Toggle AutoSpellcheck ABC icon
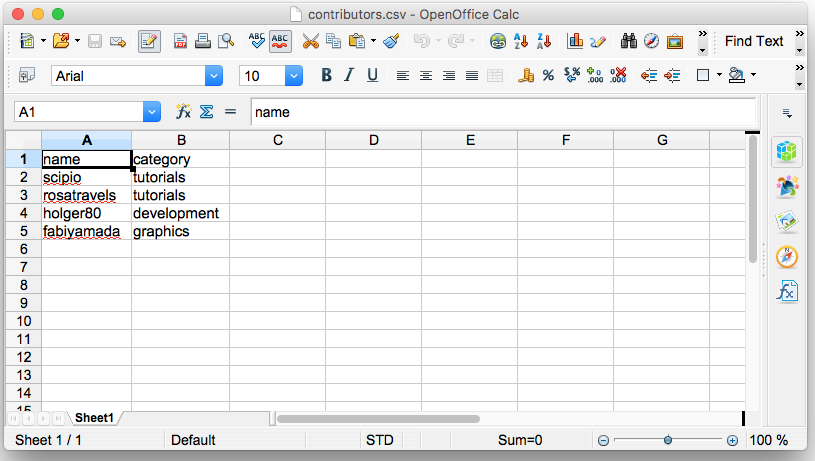 pyautogui.click(x=280, y=41)
